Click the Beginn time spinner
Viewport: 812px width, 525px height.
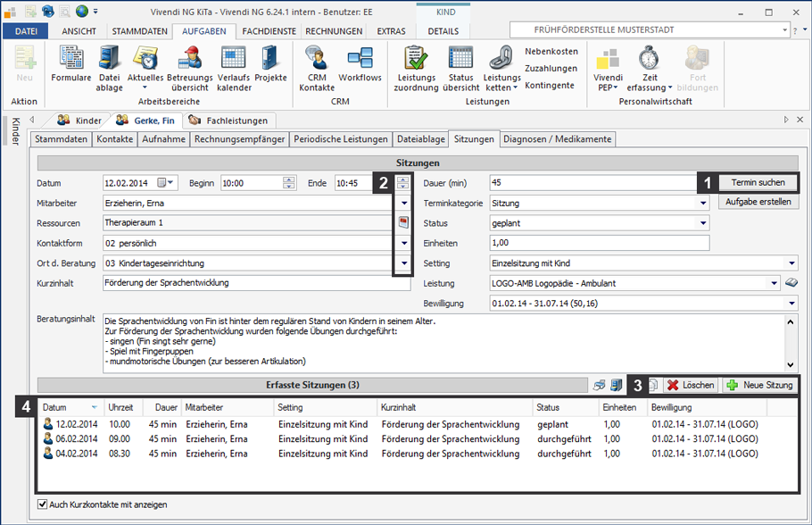tap(289, 183)
